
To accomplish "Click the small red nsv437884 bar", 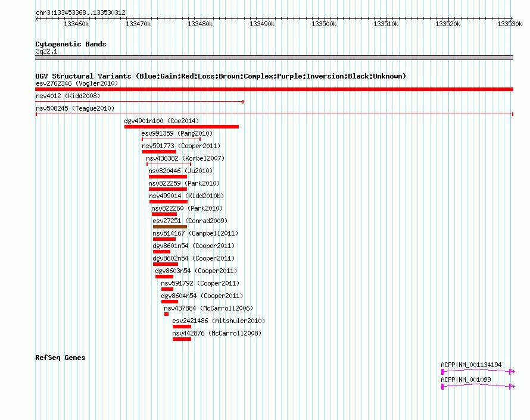I will [166, 314].
